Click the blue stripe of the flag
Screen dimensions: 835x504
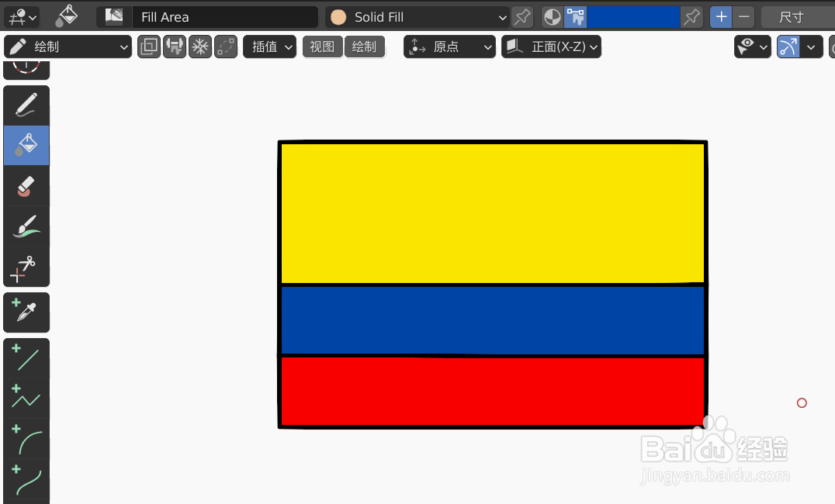coord(493,320)
